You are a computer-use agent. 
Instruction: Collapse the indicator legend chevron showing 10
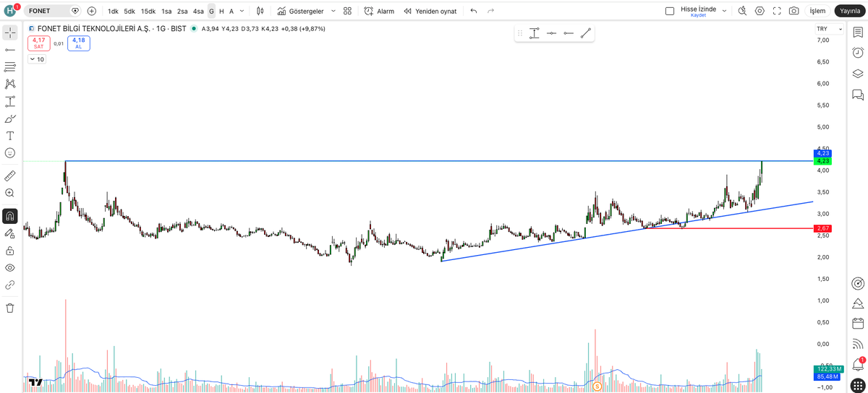point(37,59)
